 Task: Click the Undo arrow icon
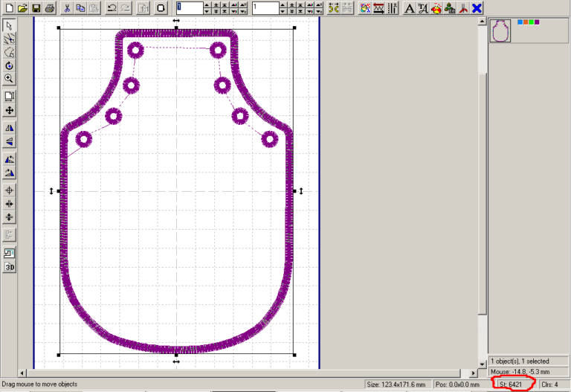pyautogui.click(x=112, y=8)
